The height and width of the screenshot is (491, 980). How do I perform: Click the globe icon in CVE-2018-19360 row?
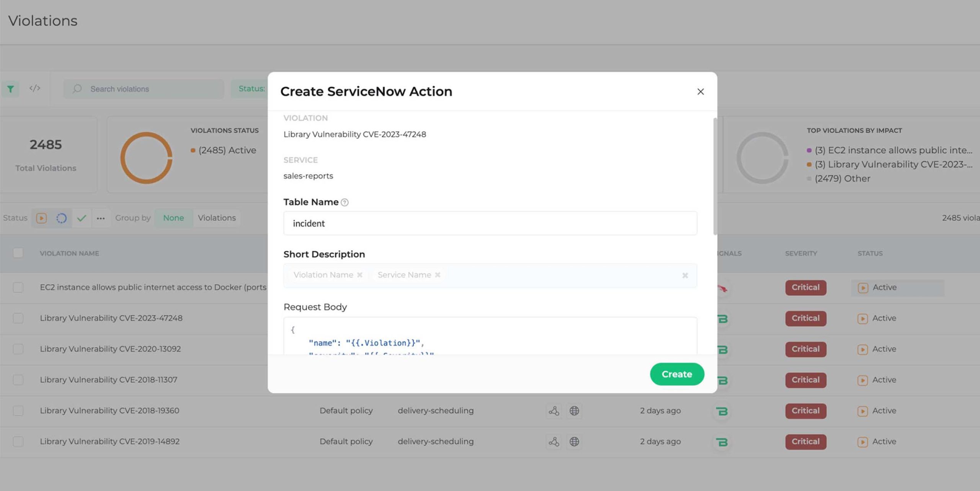(574, 411)
